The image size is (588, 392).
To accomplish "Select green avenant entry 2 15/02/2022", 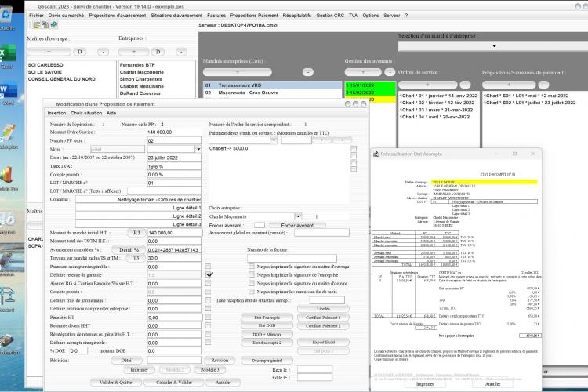I will point(370,93).
